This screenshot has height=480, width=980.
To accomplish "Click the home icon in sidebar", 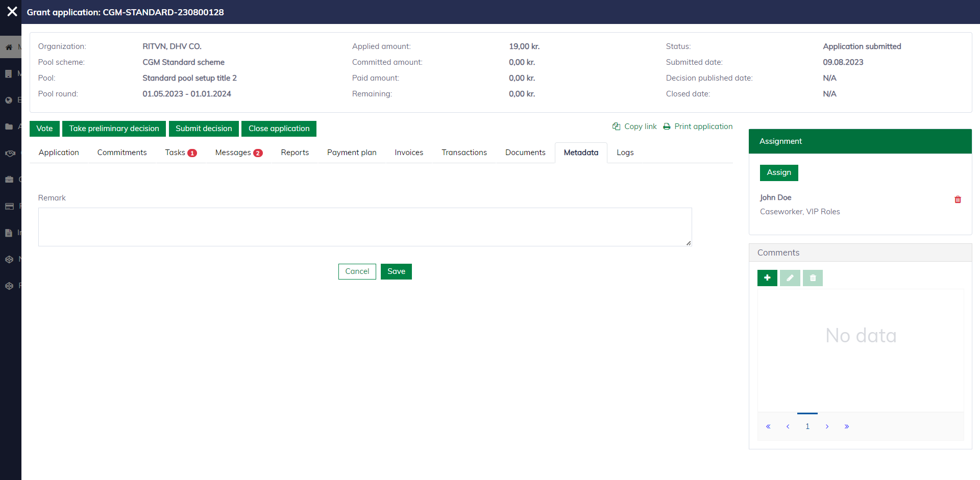I will pos(9,47).
